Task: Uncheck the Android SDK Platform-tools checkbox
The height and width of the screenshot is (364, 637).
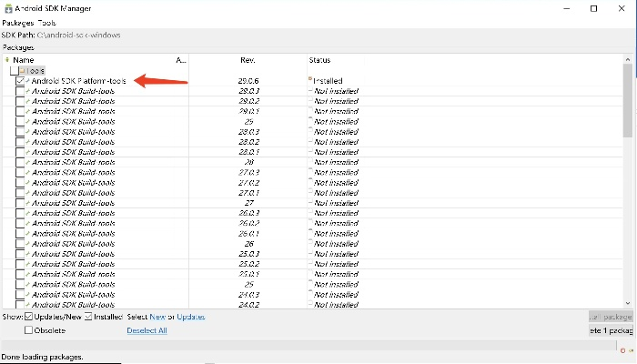Action: pos(20,81)
